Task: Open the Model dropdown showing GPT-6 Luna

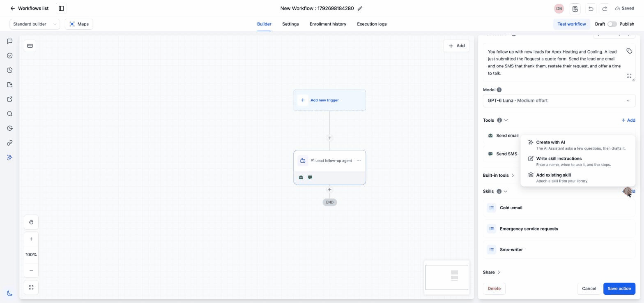Action: (559, 101)
